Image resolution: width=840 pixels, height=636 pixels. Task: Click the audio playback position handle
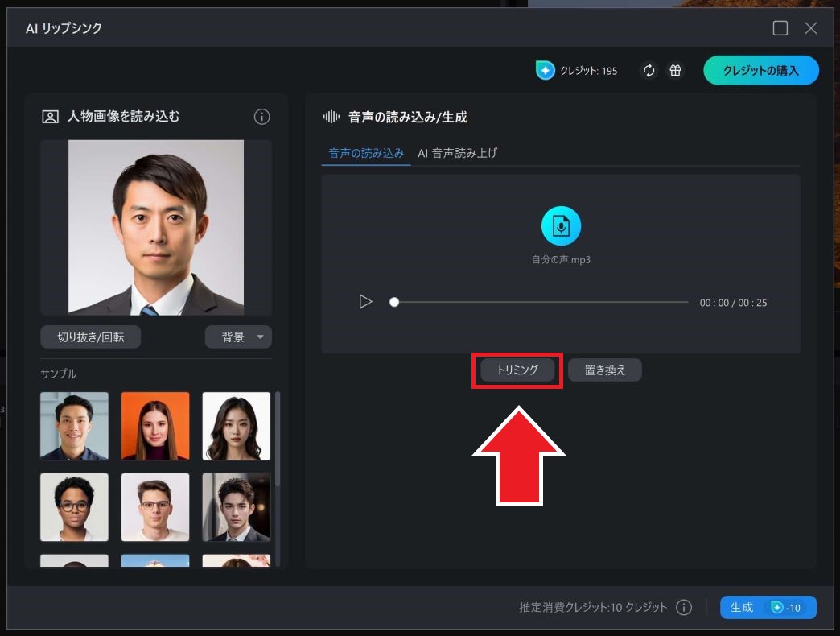[x=394, y=302]
